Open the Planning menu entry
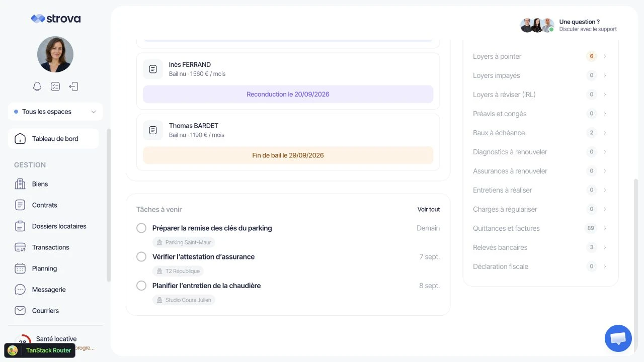The image size is (644, 362). [x=53, y=268]
